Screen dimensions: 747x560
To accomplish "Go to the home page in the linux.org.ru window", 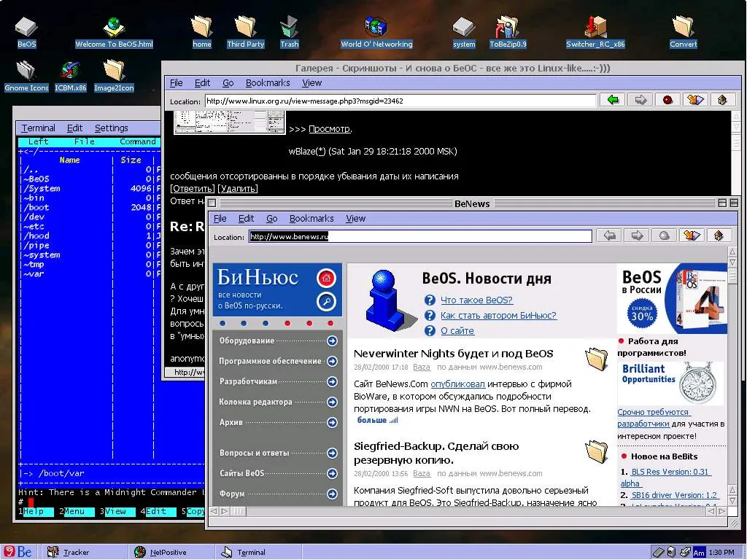I will click(722, 100).
